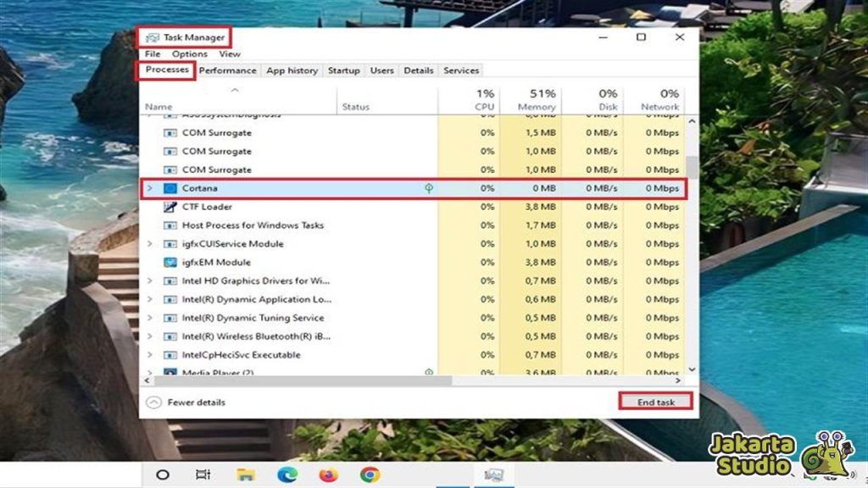868x488 pixels.
Task: Click the igfxEM Module icon
Action: [x=170, y=263]
